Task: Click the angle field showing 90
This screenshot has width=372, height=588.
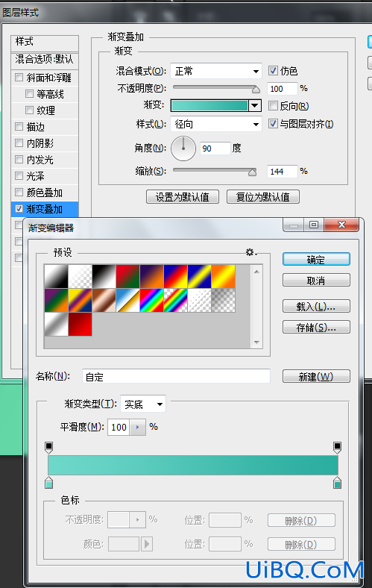Action: [x=215, y=148]
